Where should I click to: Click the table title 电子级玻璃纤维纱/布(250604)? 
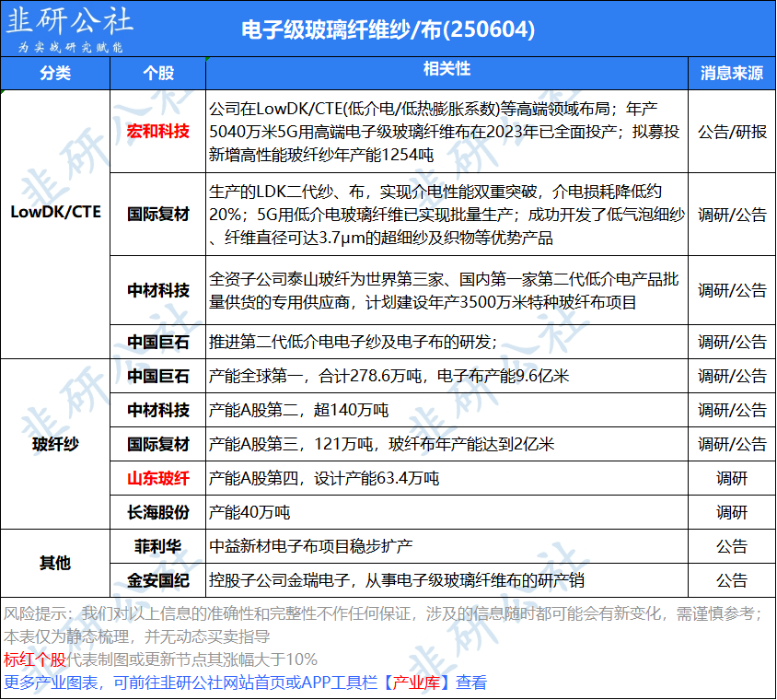click(x=387, y=29)
